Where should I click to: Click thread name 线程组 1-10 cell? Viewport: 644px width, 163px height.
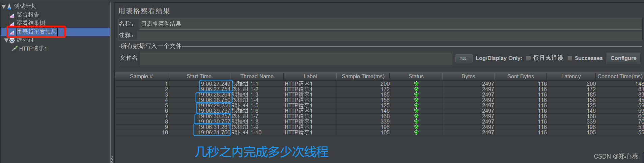[x=258, y=132]
